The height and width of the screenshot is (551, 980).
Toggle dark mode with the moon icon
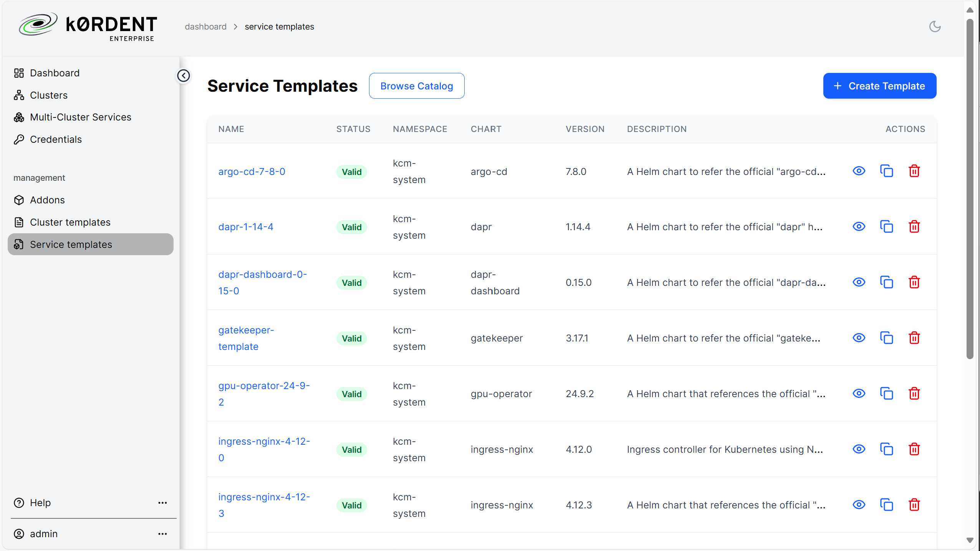935,26
